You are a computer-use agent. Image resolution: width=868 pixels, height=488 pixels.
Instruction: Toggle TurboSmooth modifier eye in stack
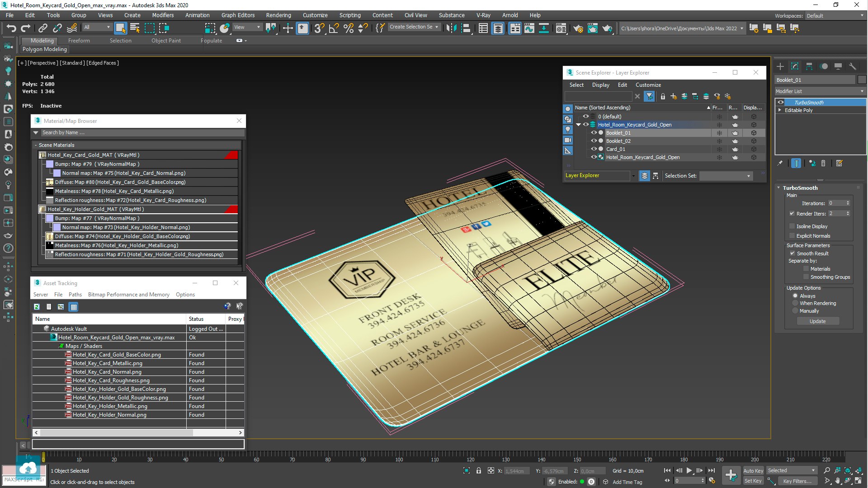[781, 103]
